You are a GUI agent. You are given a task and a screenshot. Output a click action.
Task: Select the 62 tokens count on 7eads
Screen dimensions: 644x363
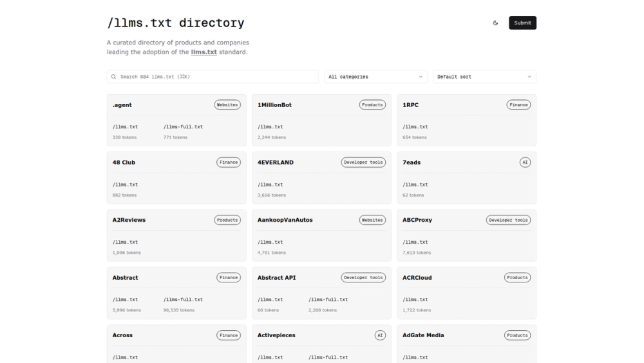tap(413, 195)
